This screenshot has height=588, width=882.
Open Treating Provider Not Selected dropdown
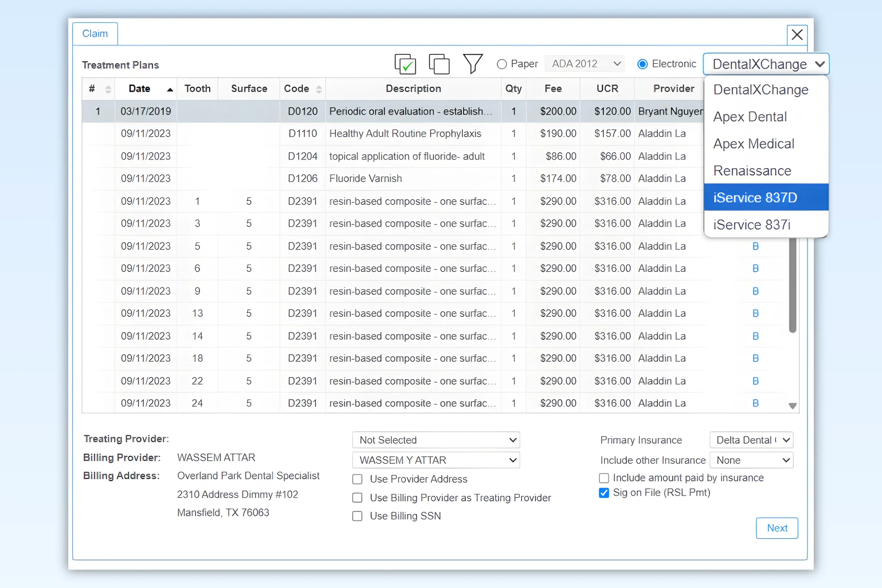click(436, 440)
